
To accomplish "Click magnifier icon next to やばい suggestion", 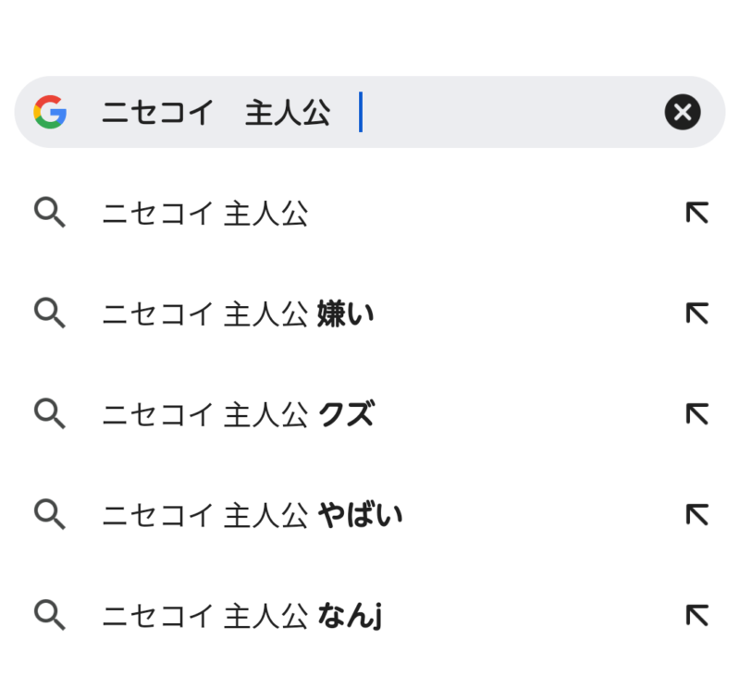I will (x=50, y=513).
